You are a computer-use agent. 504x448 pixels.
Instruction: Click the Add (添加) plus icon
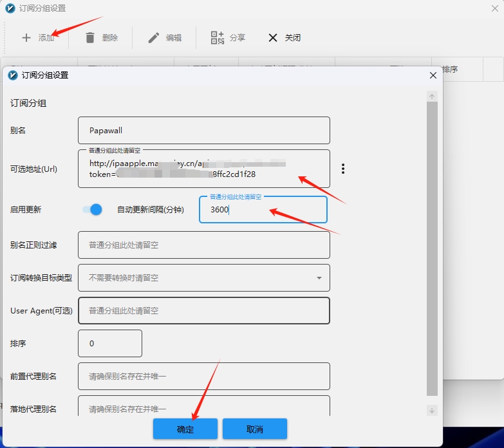(26, 38)
